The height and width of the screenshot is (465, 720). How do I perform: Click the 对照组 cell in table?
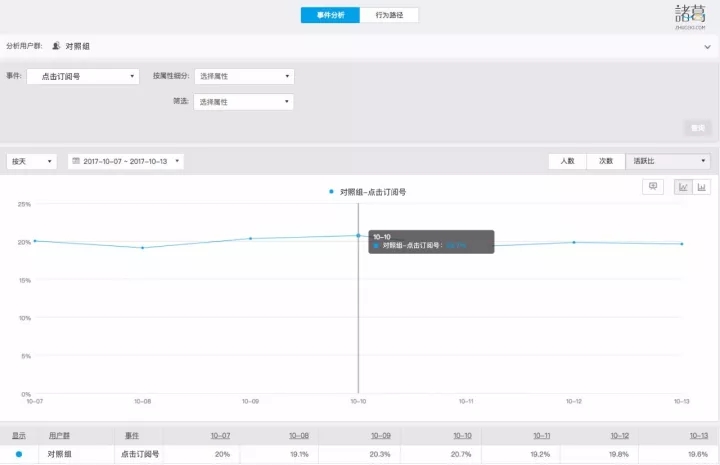59,454
